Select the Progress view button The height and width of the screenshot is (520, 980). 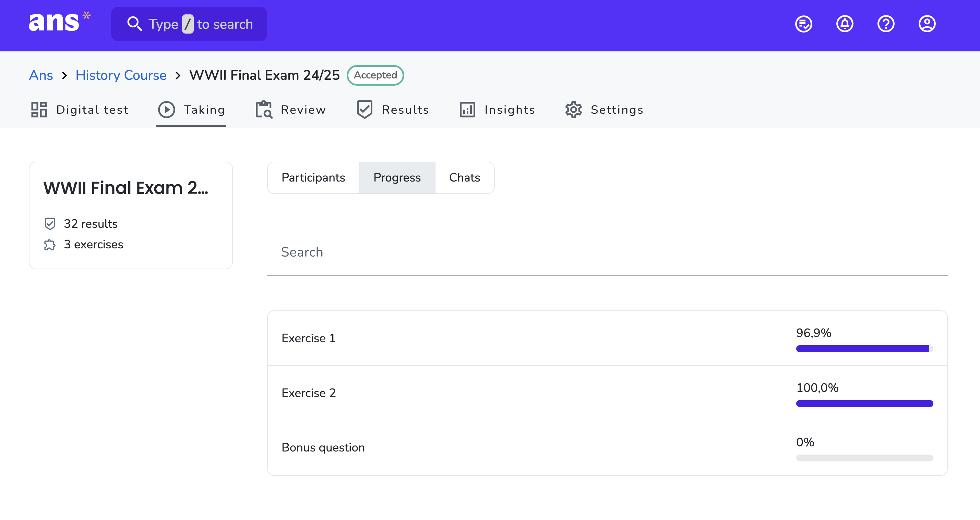pos(397,177)
